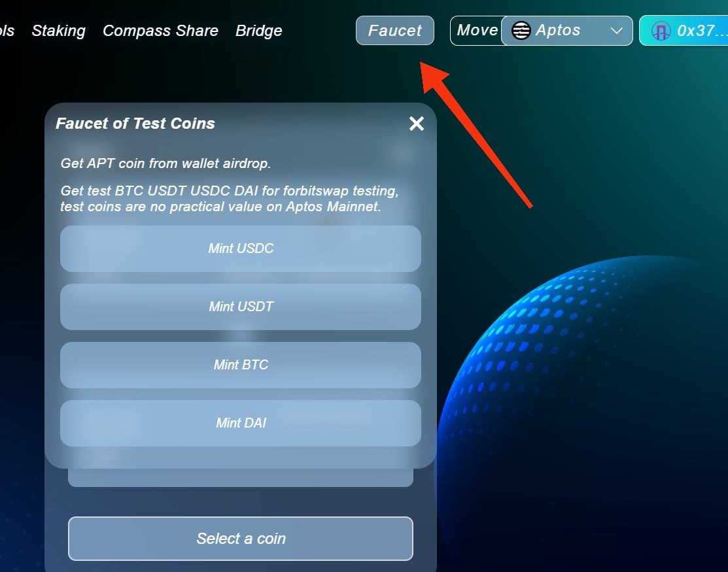728x572 pixels.
Task: Mint test USDC coins
Action: coord(241,248)
